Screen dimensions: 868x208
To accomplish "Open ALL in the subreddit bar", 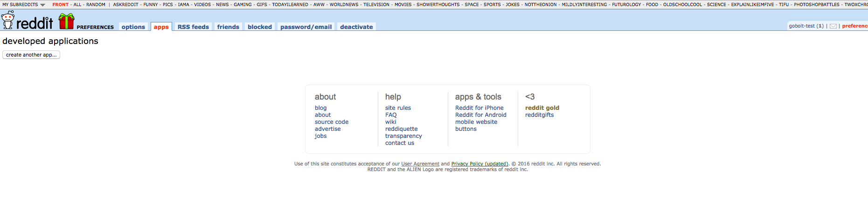I will point(77,5).
